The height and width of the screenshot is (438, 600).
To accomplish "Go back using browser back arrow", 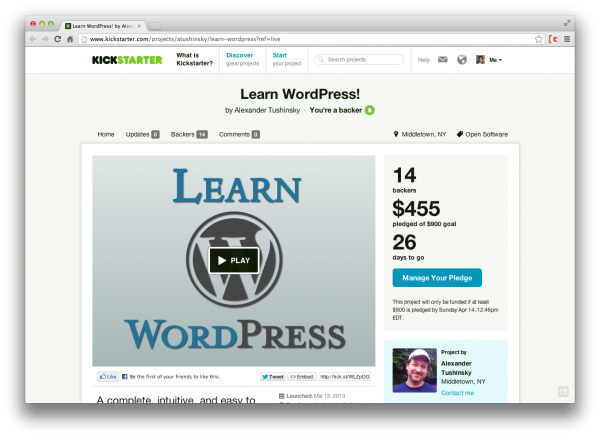I will tap(33, 39).
